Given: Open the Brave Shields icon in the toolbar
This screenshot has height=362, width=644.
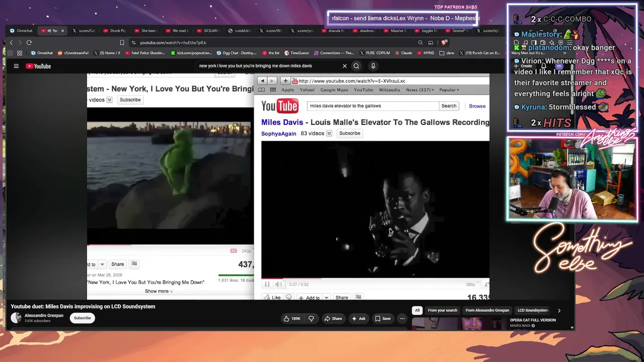Looking at the screenshot, I should (x=444, y=43).
